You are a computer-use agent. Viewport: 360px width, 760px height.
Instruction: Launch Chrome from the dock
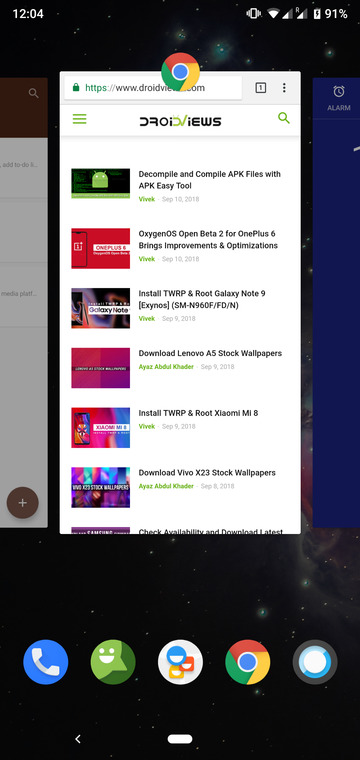tap(248, 662)
